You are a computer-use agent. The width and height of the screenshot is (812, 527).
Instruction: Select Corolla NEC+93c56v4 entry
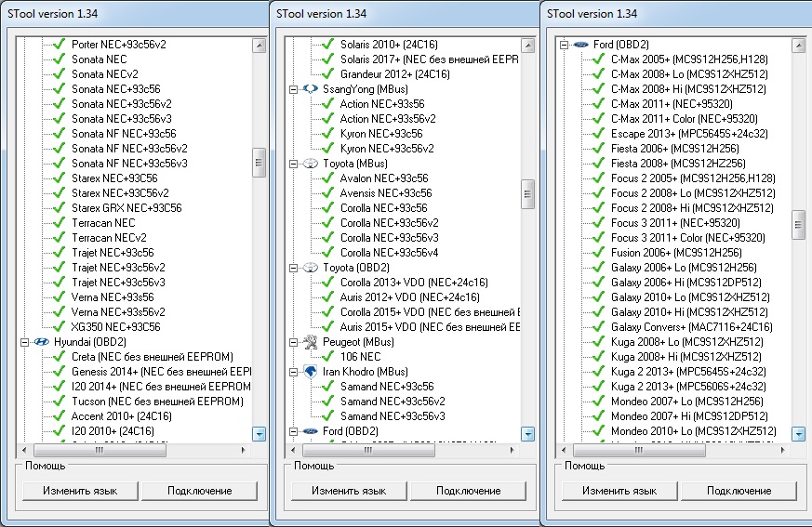click(x=389, y=253)
